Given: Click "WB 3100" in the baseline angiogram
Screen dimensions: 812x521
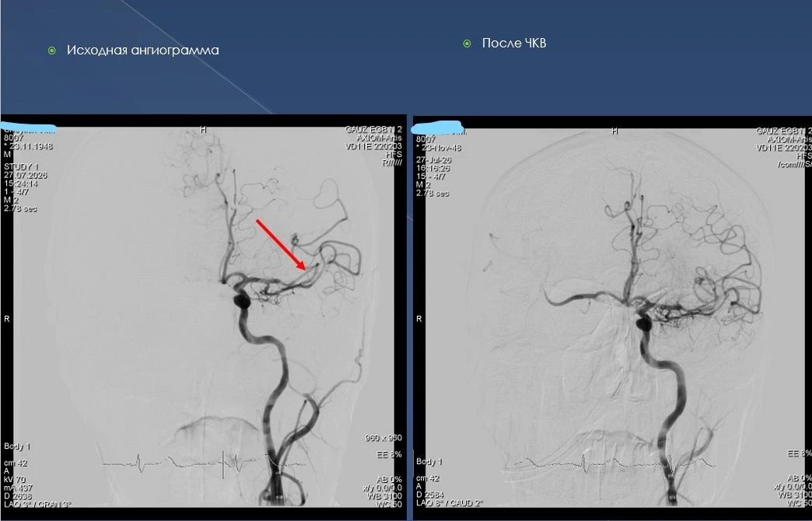Looking at the screenshot, I should pos(385,496).
